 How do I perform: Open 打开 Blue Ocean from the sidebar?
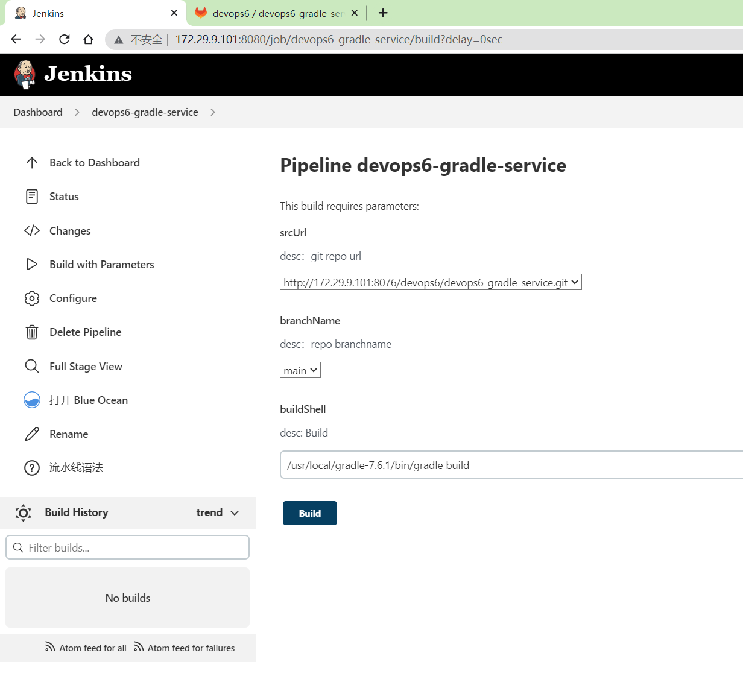pos(89,400)
